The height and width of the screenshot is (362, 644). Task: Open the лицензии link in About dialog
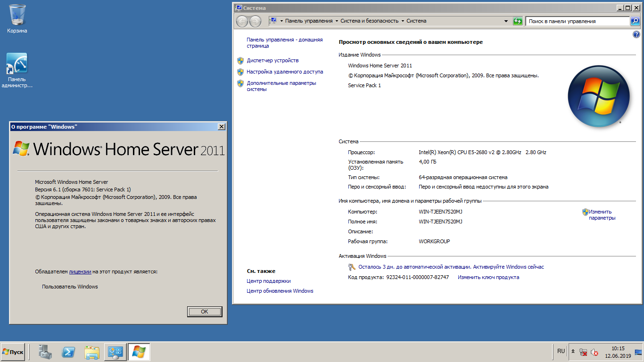(80, 271)
